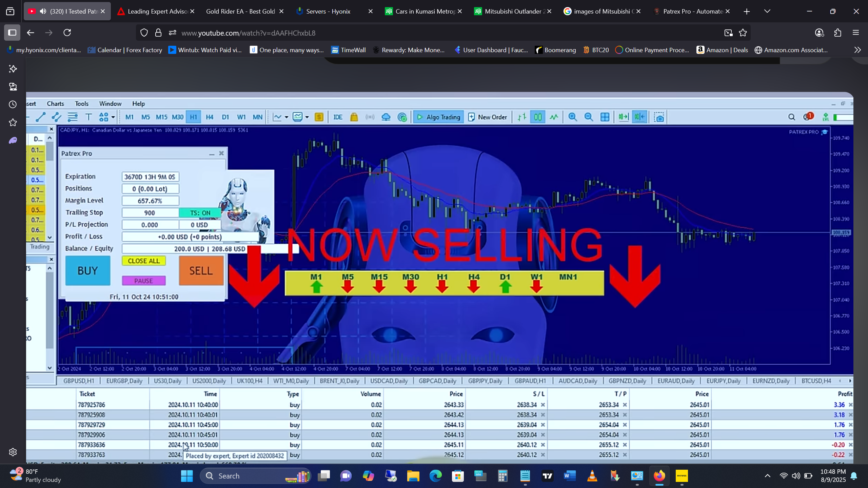The height and width of the screenshot is (488, 868).
Task: Open the Tools menu
Action: (81, 104)
